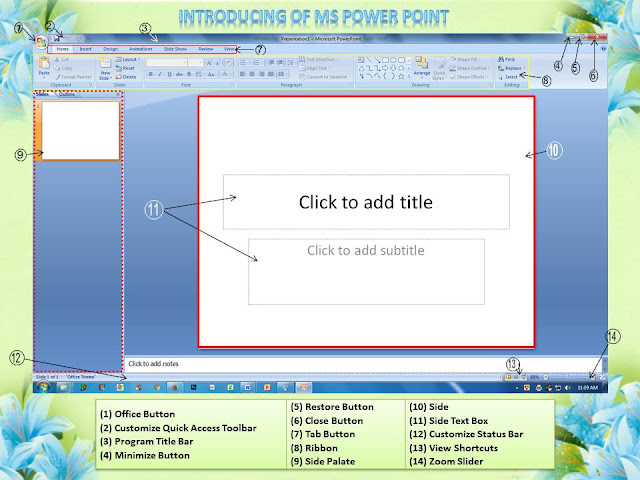Click the 'Click to add notes' area

(x=363, y=363)
